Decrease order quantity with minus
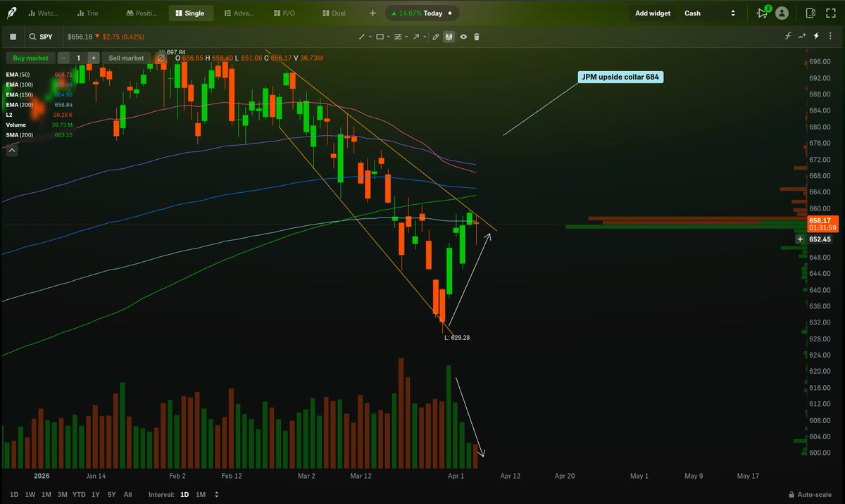This screenshot has height=504, width=845. (x=64, y=58)
